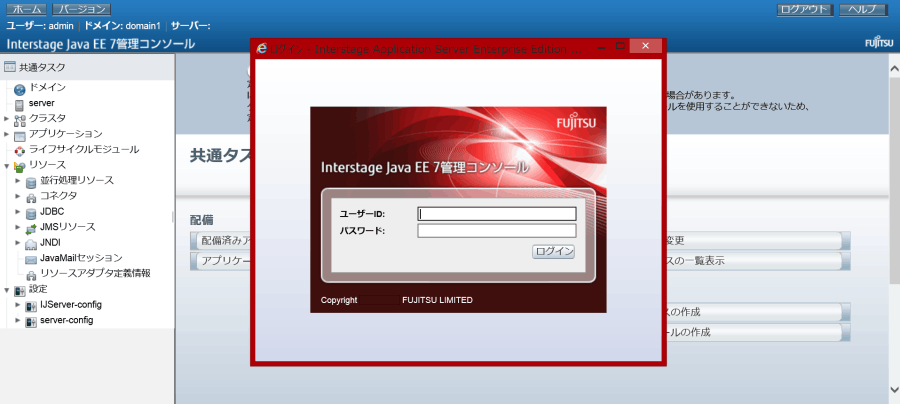This screenshot has height=404, width=900.
Task: Click the JNDI icon
Action: [x=31, y=244]
